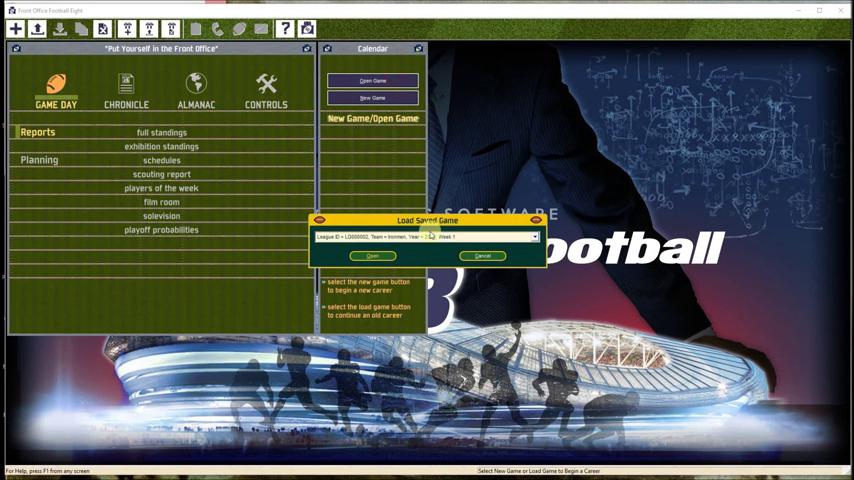This screenshot has height=480, width=854.
Task: Open the Chronicle newspaper icon
Action: coord(126,85)
